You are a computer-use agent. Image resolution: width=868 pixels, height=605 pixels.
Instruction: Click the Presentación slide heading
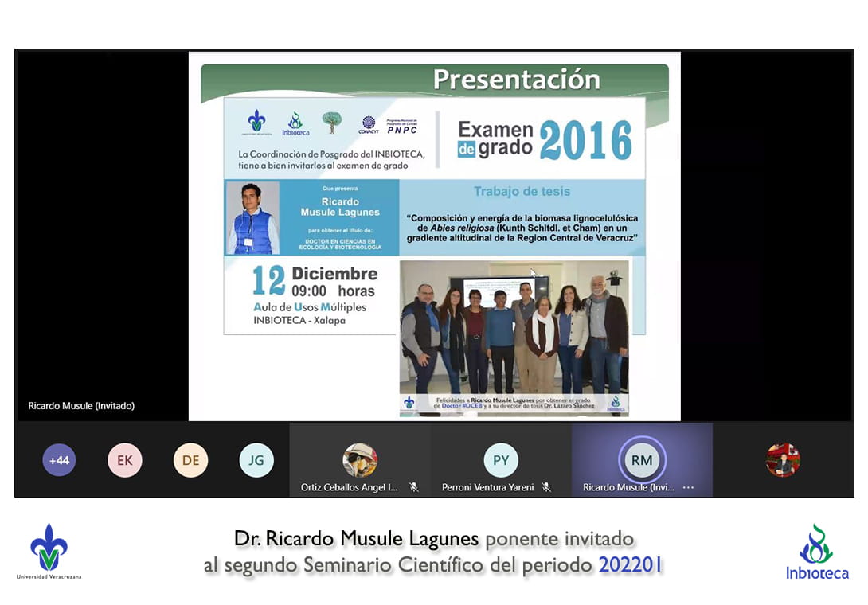[x=516, y=80]
